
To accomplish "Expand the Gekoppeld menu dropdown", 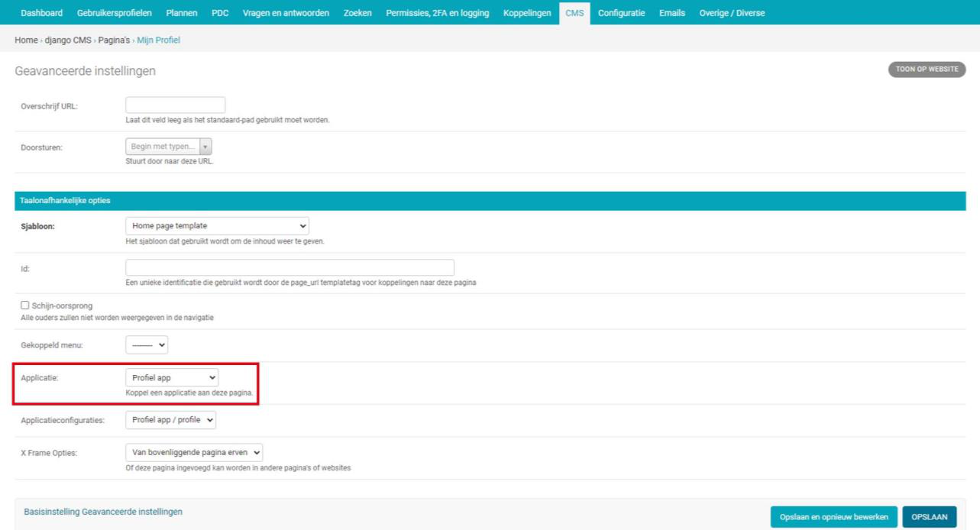I will point(147,345).
